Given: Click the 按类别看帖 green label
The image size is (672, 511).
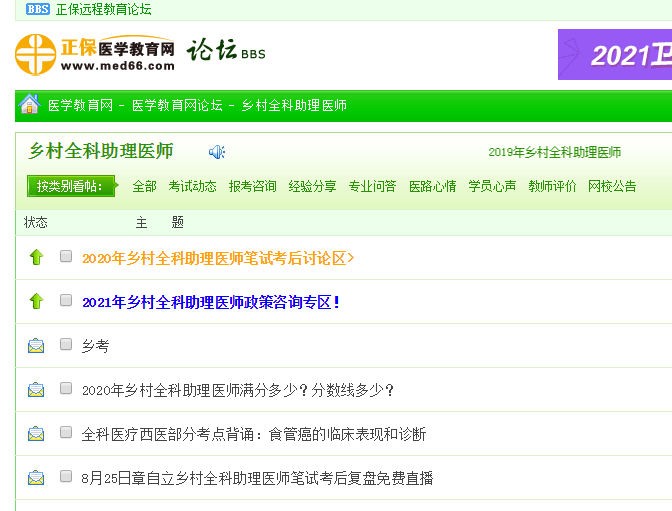Looking at the screenshot, I should [x=70, y=186].
